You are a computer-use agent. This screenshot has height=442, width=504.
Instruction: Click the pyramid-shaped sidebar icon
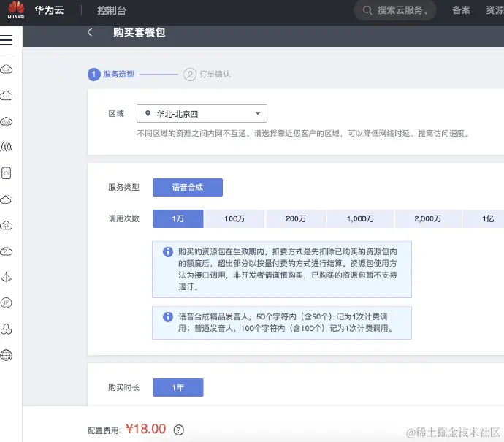[x=7, y=277]
